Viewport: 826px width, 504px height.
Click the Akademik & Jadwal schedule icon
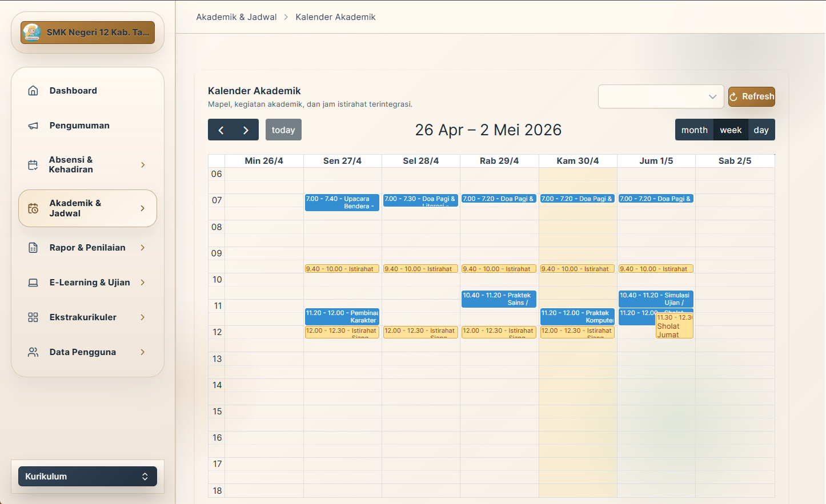33,208
